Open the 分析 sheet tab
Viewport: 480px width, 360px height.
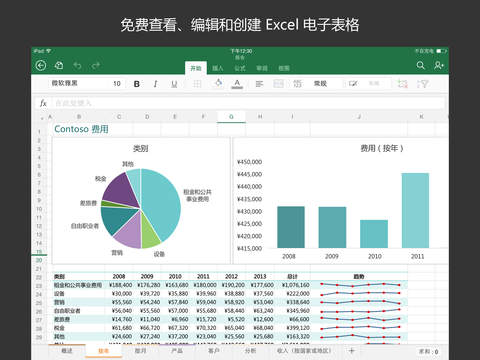tap(250, 351)
